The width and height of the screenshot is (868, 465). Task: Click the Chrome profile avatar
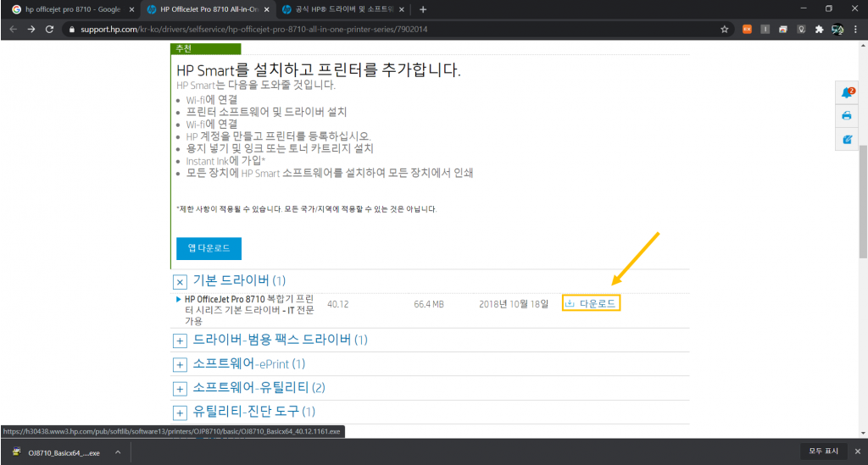(837, 29)
